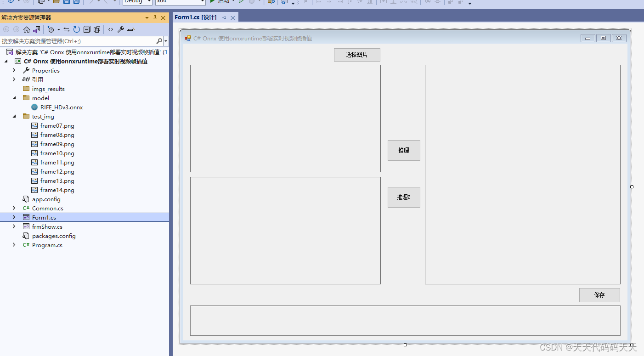
Task: Expand the Common.cs node
Action: 14,208
